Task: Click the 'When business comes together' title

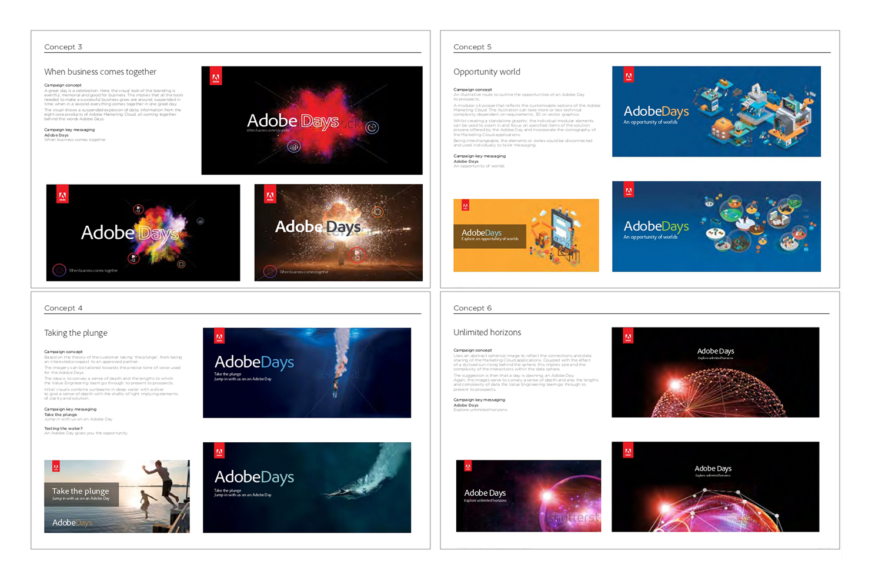Action: 100,72
